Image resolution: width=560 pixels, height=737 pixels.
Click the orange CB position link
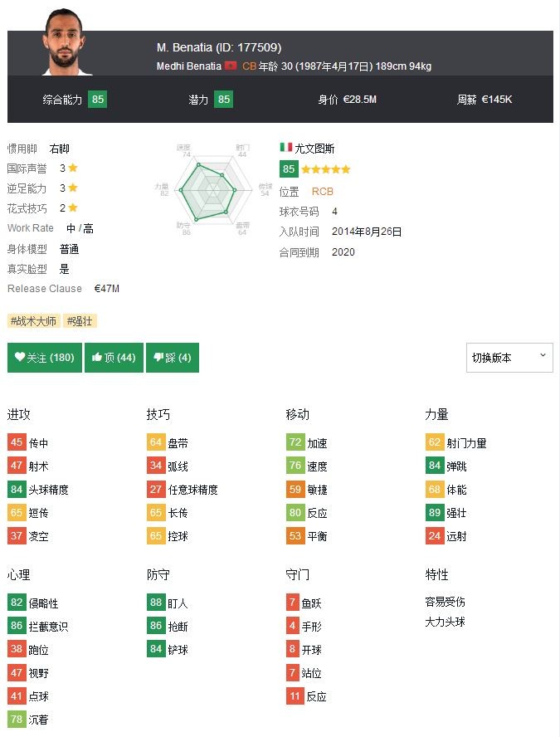(249, 66)
